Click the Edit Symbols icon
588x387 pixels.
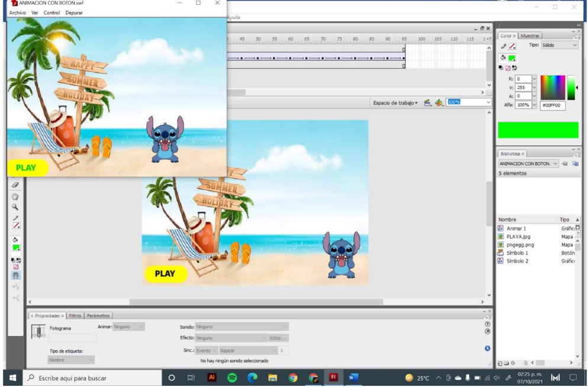(x=439, y=103)
